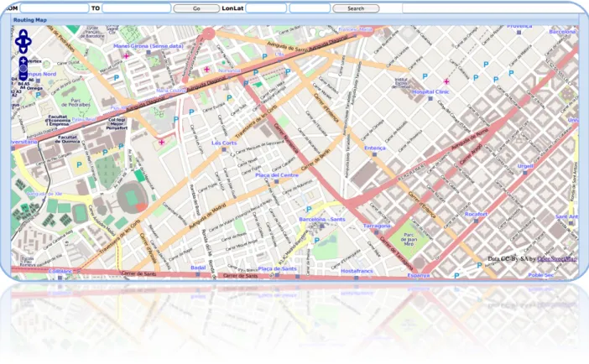This screenshot has width=589, height=364.
Task: Click the Barcelona - Sants station label
Action: 322,219
